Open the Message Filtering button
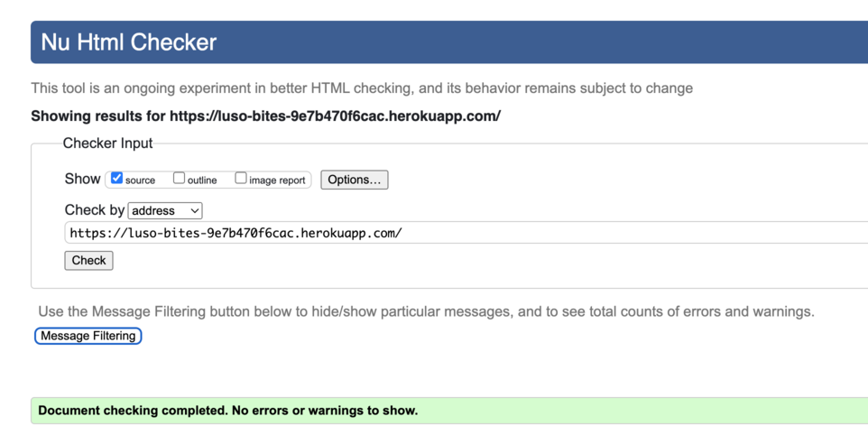The height and width of the screenshot is (435, 868). click(x=88, y=336)
